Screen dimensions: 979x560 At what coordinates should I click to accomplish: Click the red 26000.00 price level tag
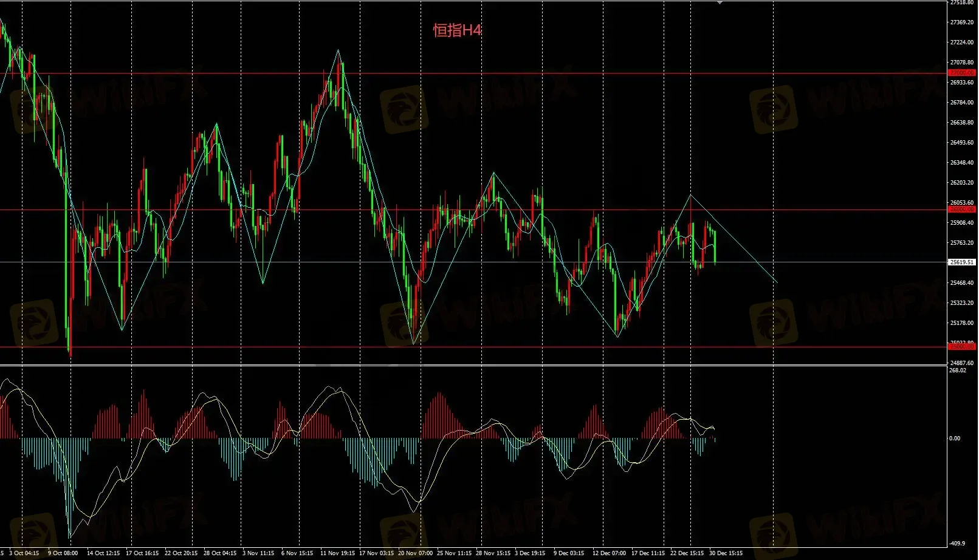click(961, 210)
